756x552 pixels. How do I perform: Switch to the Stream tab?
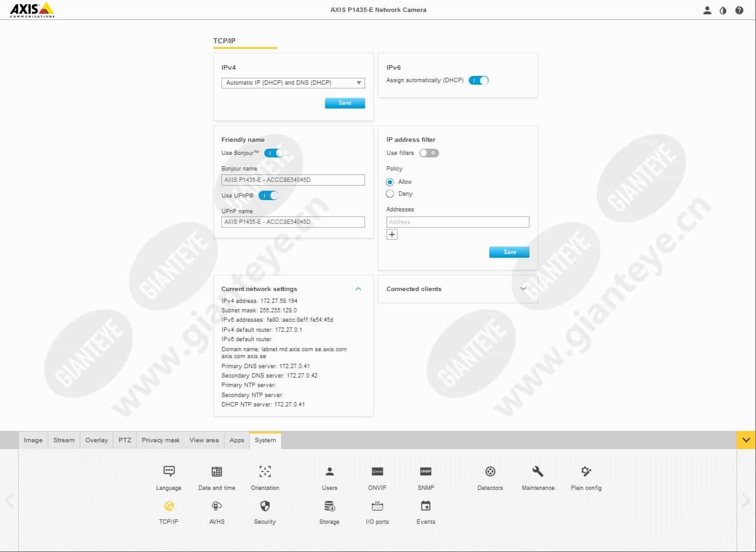click(x=64, y=440)
